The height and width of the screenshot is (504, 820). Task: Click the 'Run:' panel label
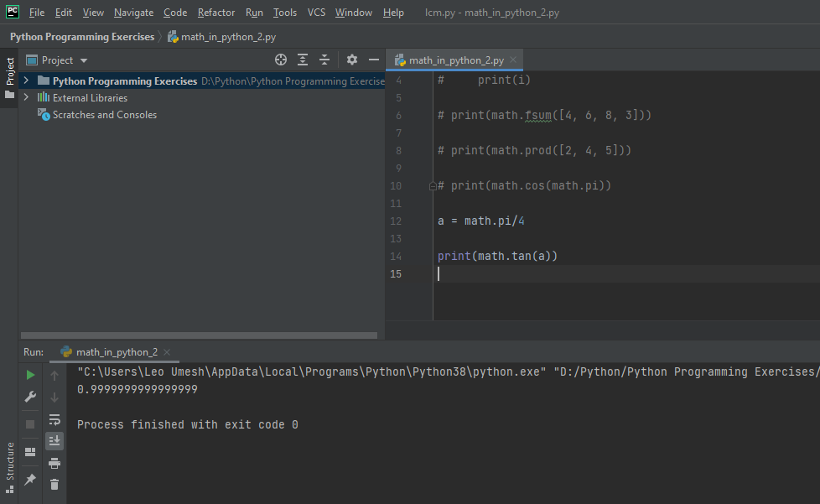(x=34, y=352)
